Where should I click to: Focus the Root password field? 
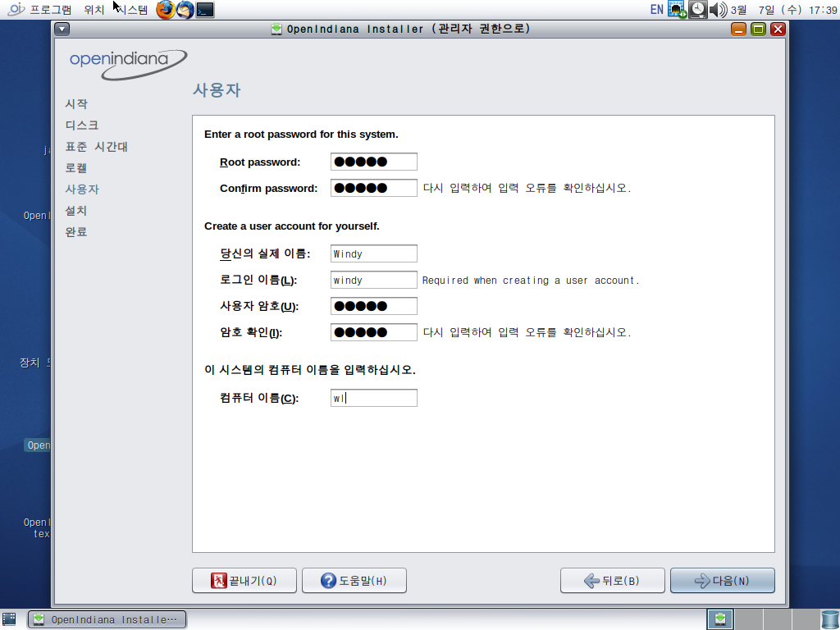373,162
